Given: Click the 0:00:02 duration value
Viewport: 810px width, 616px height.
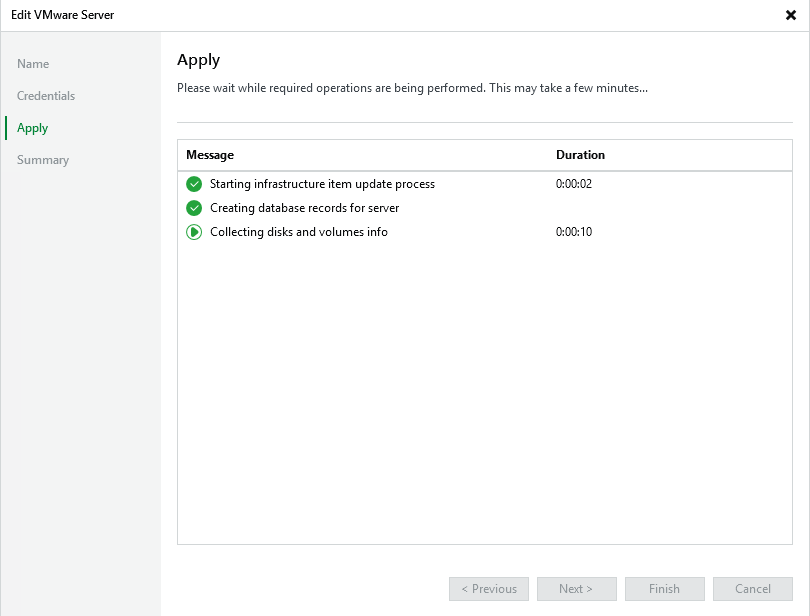Looking at the screenshot, I should [x=574, y=184].
